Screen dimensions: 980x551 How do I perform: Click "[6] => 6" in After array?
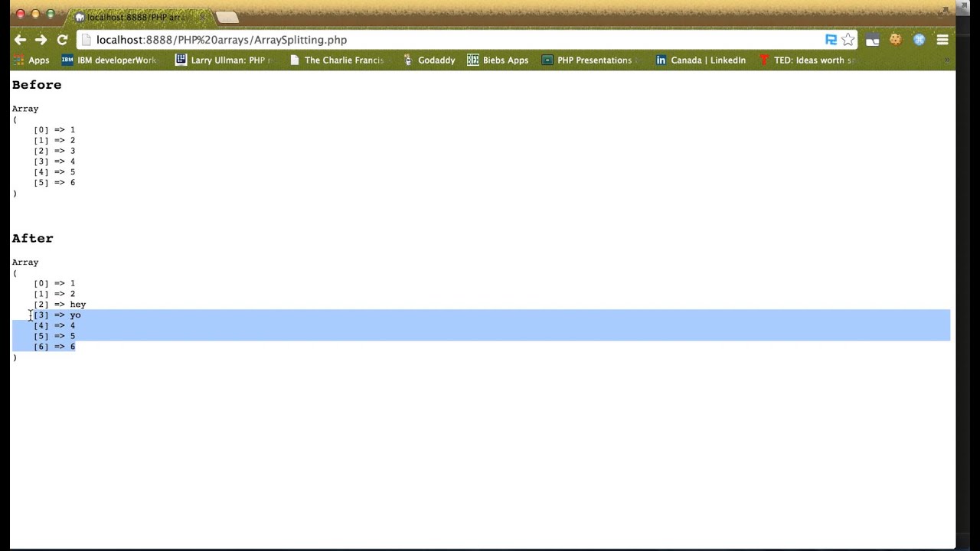[x=54, y=347]
